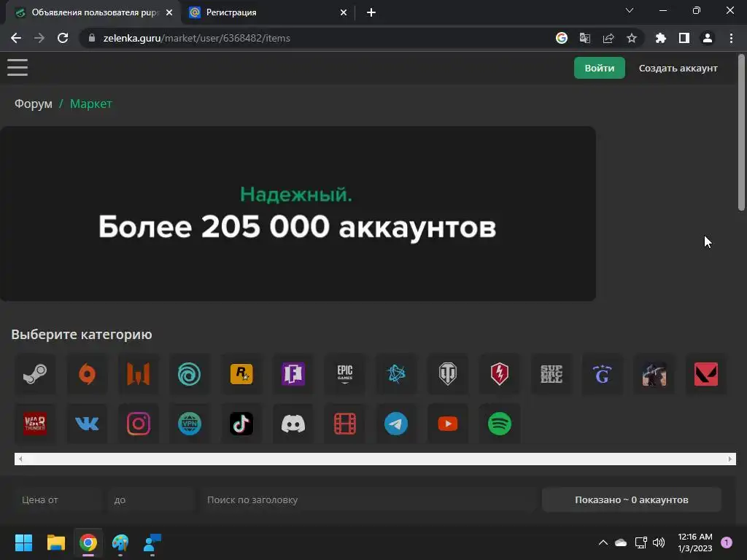Click the Более 205 000 аккаунтов banner
The height and width of the screenshot is (560, 747).
[298, 214]
